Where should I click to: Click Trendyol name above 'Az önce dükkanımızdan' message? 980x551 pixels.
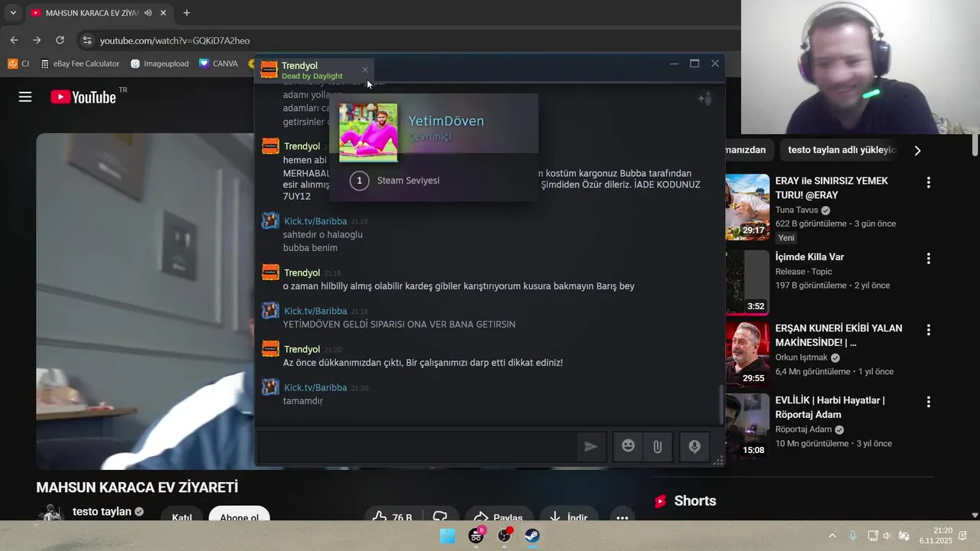(302, 349)
